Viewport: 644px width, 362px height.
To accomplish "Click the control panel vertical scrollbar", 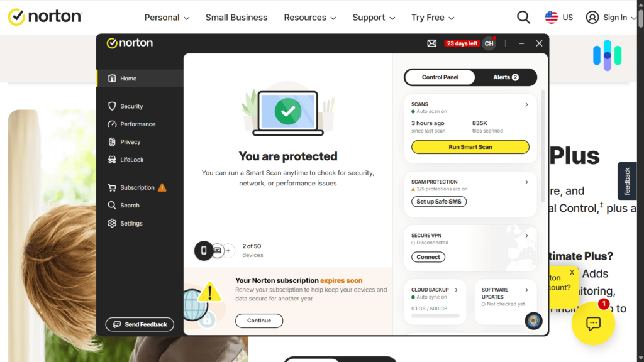I will pos(543,146).
